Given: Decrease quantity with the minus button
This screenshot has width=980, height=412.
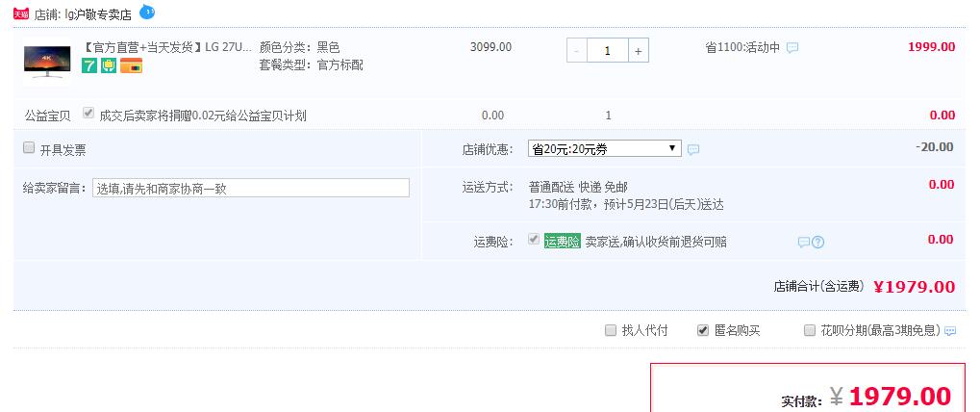Looking at the screenshot, I should tap(576, 51).
